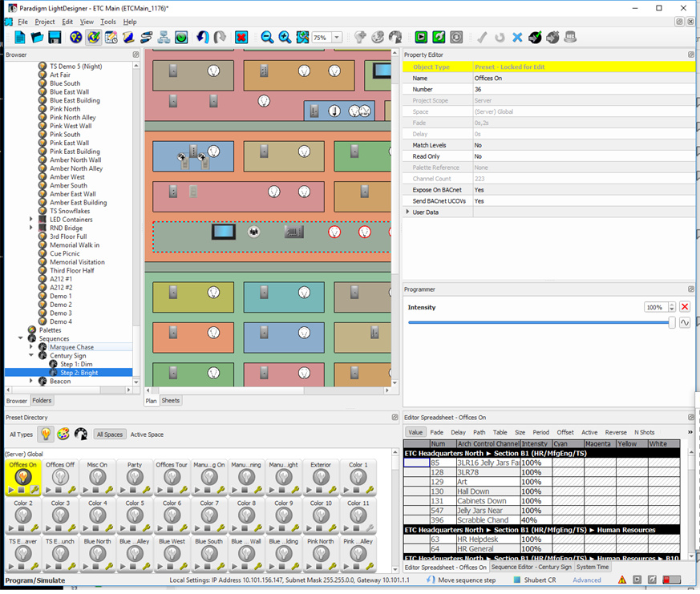The height and width of the screenshot is (594, 700).
Task: Expand the Beacon sequence node
Action: tap(30, 381)
